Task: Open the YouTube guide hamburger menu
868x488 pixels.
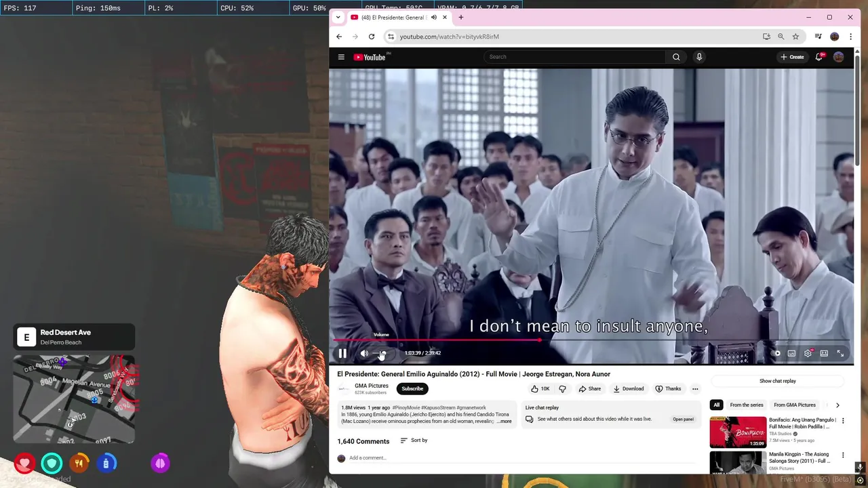Action: (341, 57)
